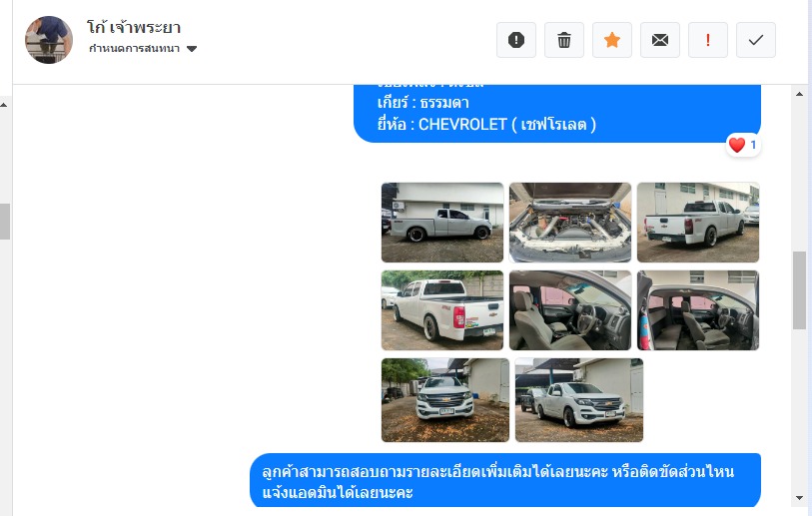
Task: Mark conversation done with checkmark icon
Action: (x=755, y=40)
